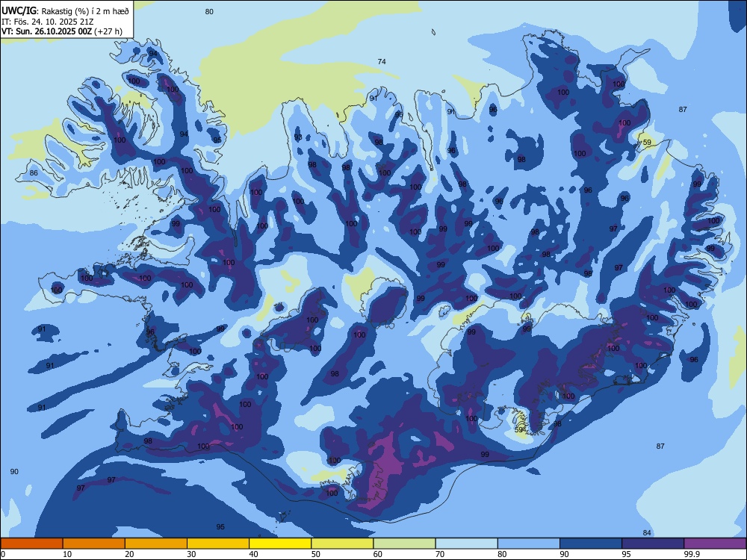Viewport: 747px width, 560px height.
Task: Click the legend tick label "70"
Action: coord(440,554)
